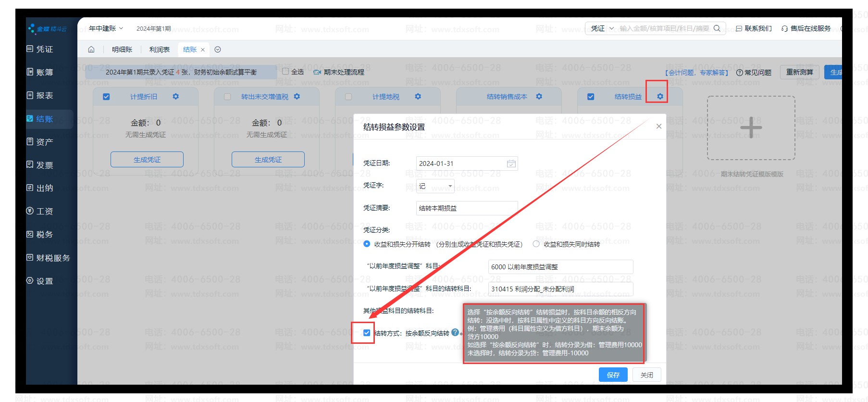The height and width of the screenshot is (402, 868).
Task: Click the 保存 button
Action: 613,375
